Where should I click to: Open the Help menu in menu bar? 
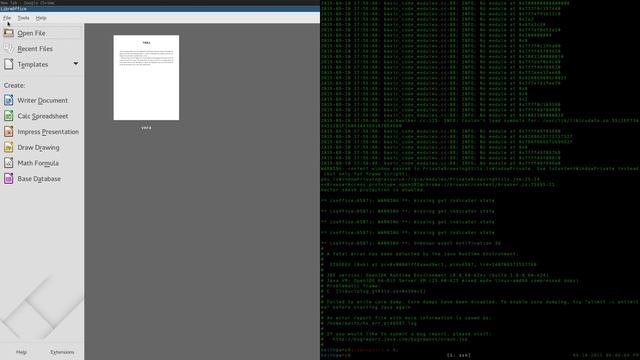tap(41, 18)
